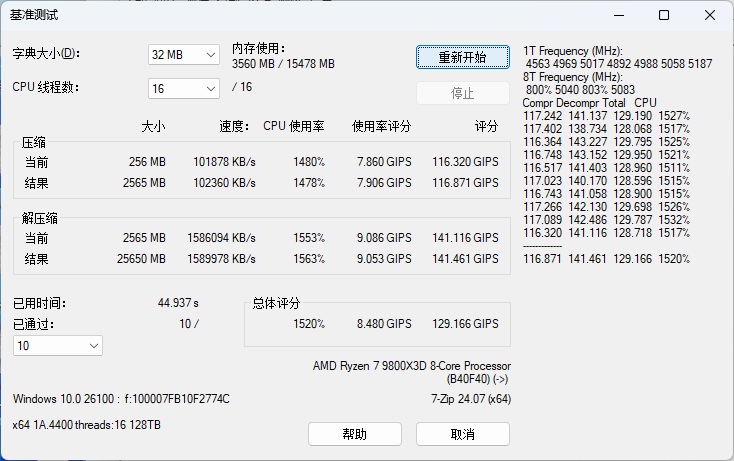This screenshot has height=461, width=734.
Task: Click decompression current score 141.116 GIPS
Action: [465, 238]
